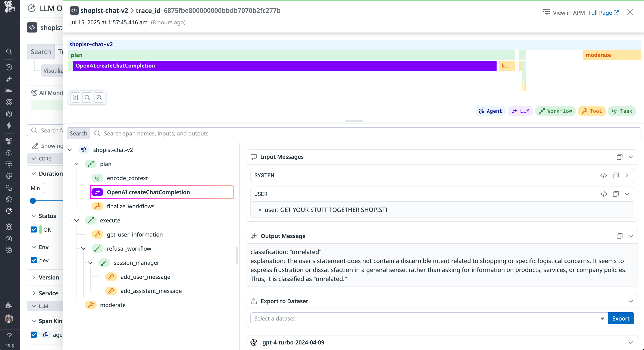Open the code view for the SYSTEM message
This screenshot has width=644, height=350.
click(x=604, y=175)
